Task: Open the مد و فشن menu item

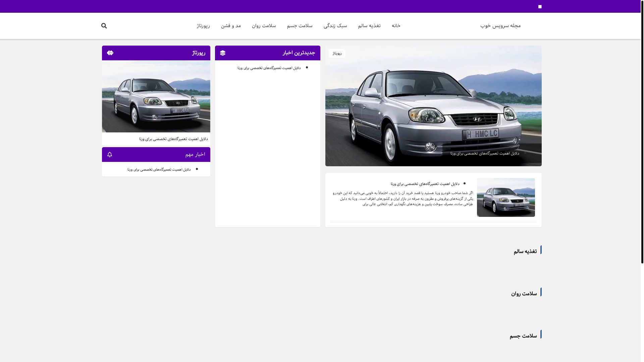Action: point(231,26)
